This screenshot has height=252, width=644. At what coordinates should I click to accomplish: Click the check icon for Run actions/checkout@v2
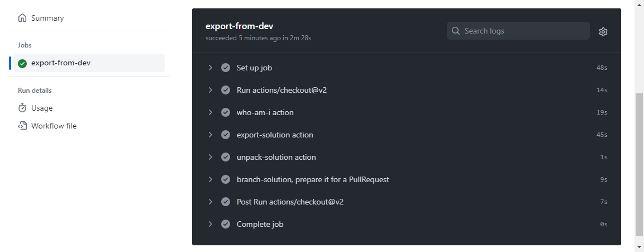(x=226, y=89)
